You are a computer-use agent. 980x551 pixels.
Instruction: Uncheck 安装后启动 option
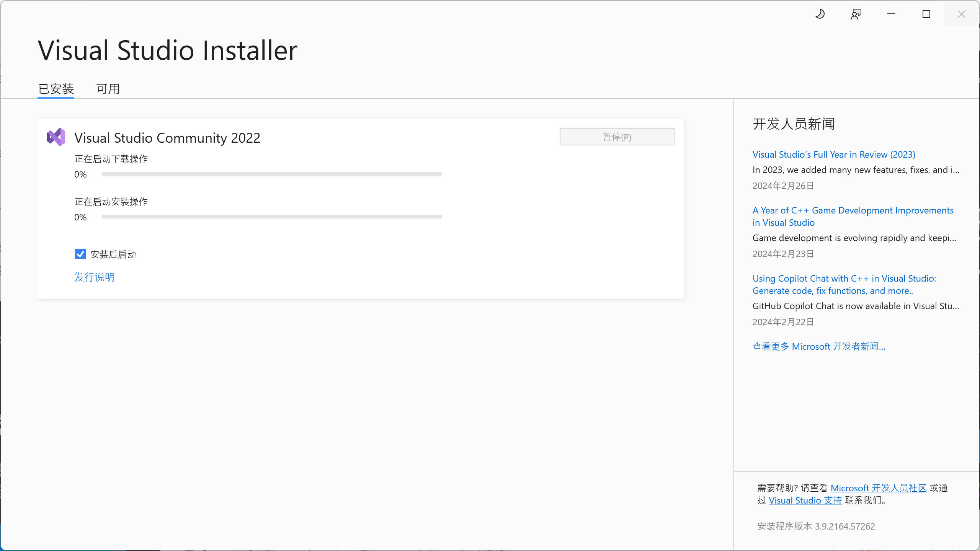pyautogui.click(x=80, y=254)
